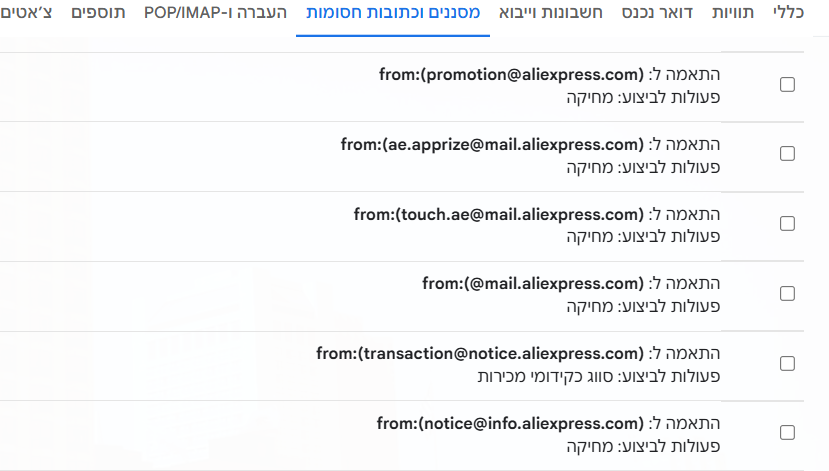Click the from:(touch.ae@mail.aliexpress.com) filter criteria

[498, 214]
